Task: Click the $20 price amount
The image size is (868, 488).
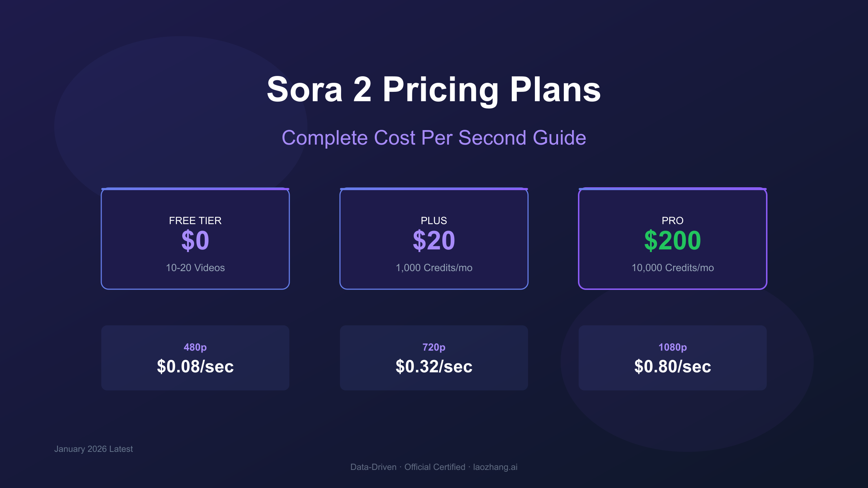Action: (434, 241)
